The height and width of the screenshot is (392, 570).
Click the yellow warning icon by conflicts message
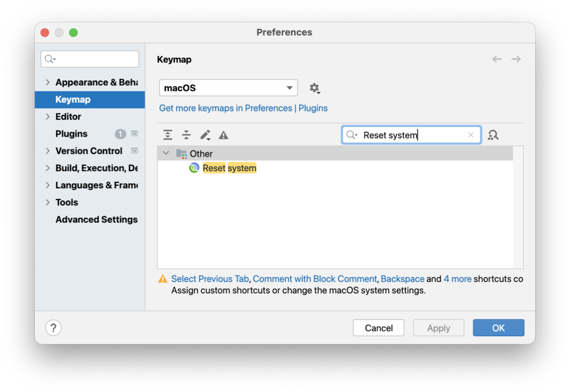(x=163, y=279)
